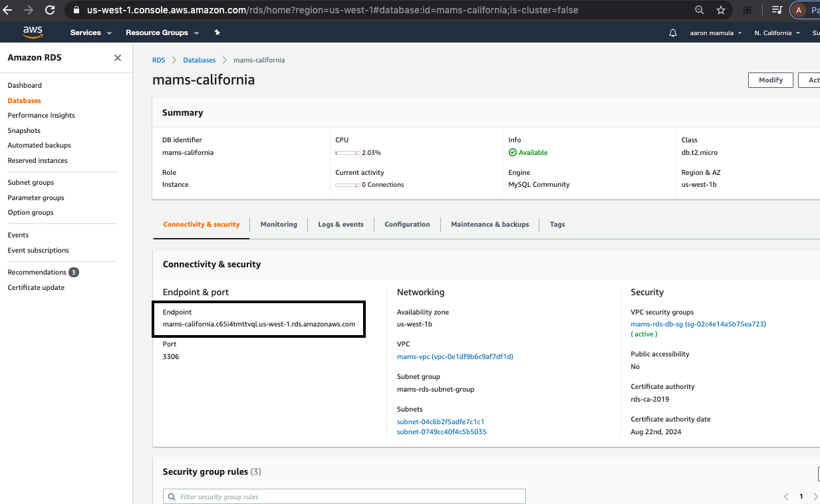Click the browser address bar URL

coord(333,10)
